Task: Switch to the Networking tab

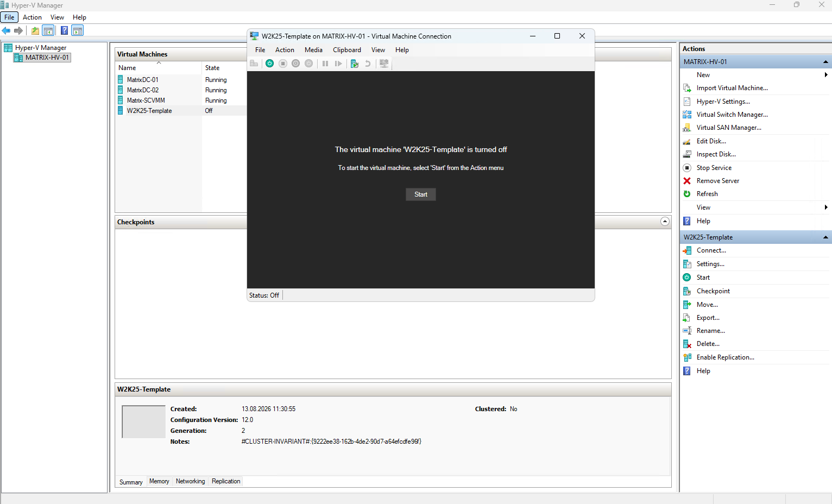Action: pos(191,481)
